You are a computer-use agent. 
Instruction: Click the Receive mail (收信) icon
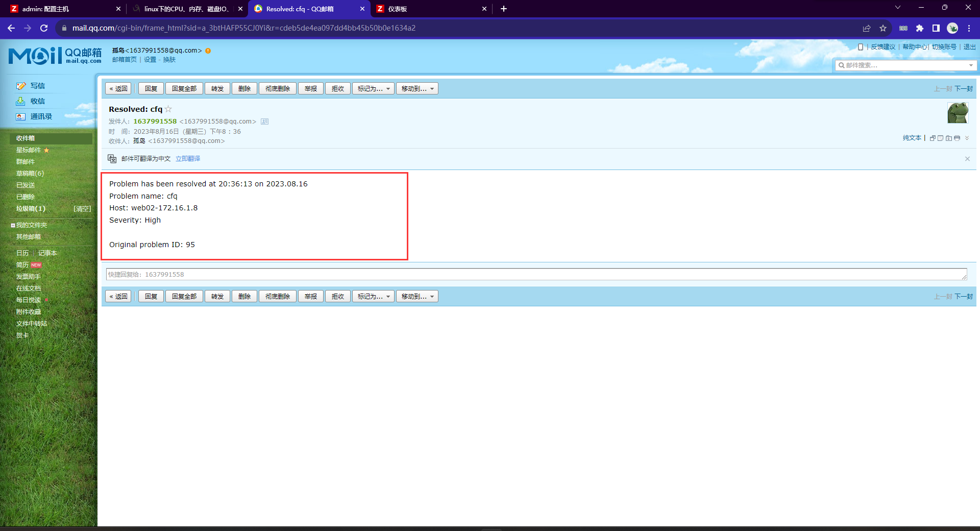21,101
